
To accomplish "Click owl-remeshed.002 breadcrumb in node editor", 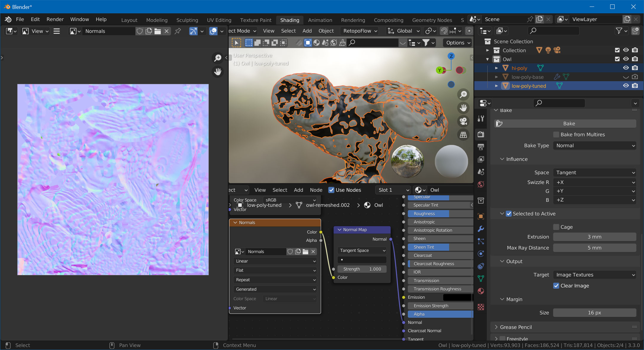I will 328,205.
